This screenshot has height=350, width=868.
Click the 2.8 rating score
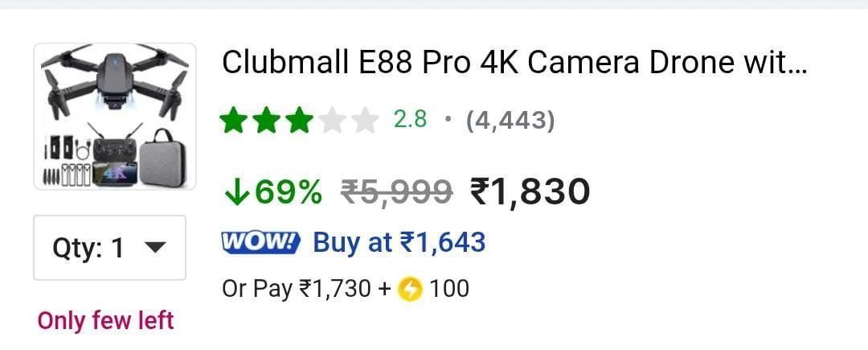click(410, 119)
